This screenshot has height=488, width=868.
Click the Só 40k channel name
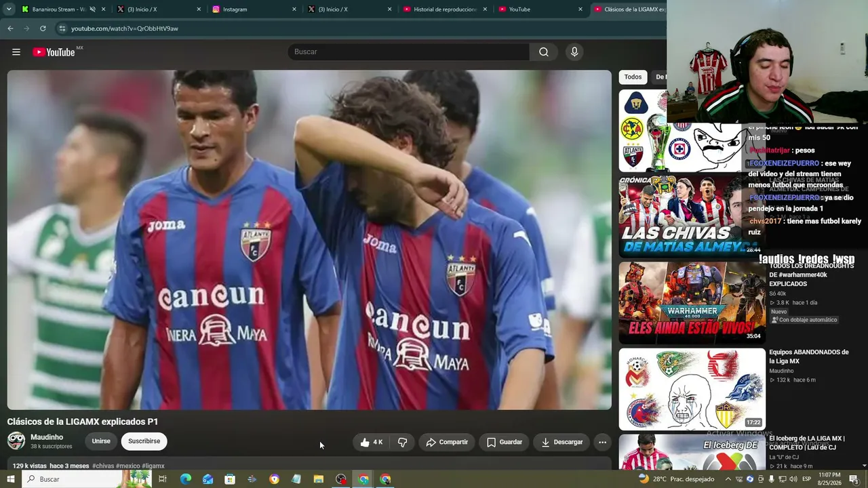[778, 293]
